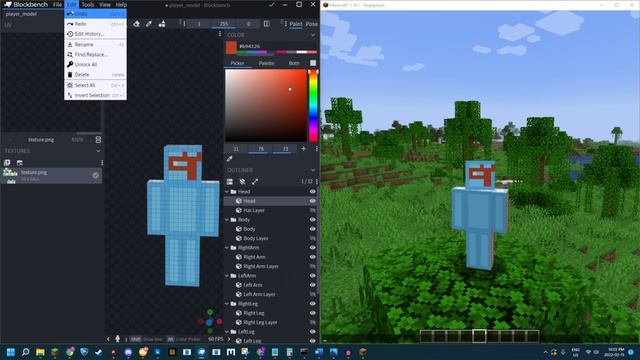
Task: Collapse the Color panel chevron
Action: 313,35
